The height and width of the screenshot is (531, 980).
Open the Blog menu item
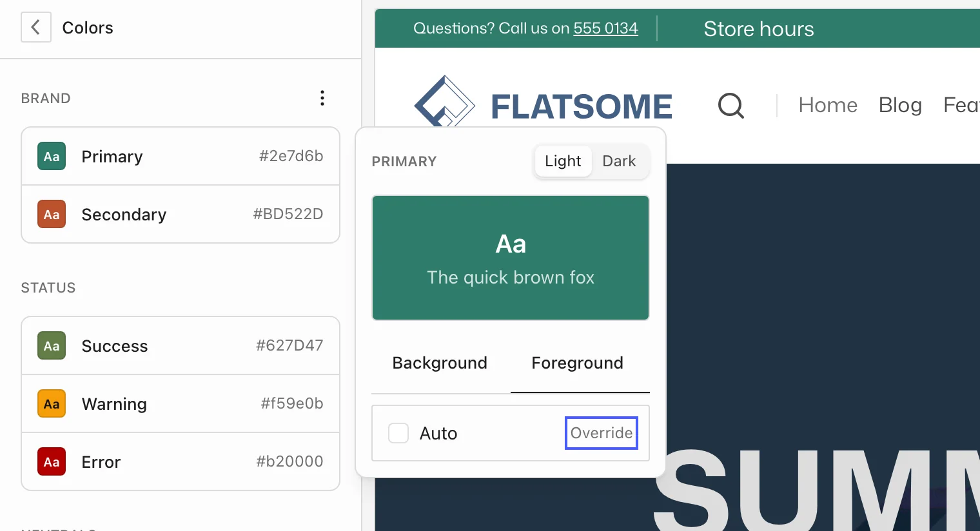tap(900, 105)
